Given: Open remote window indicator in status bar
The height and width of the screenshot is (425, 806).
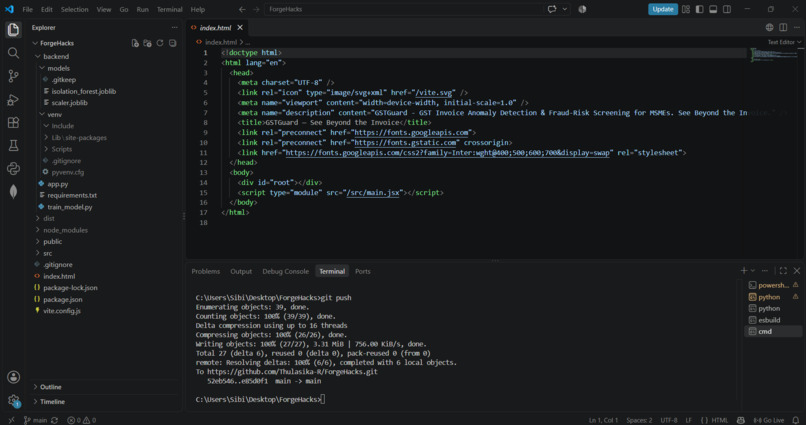Looking at the screenshot, I should 11,420.
